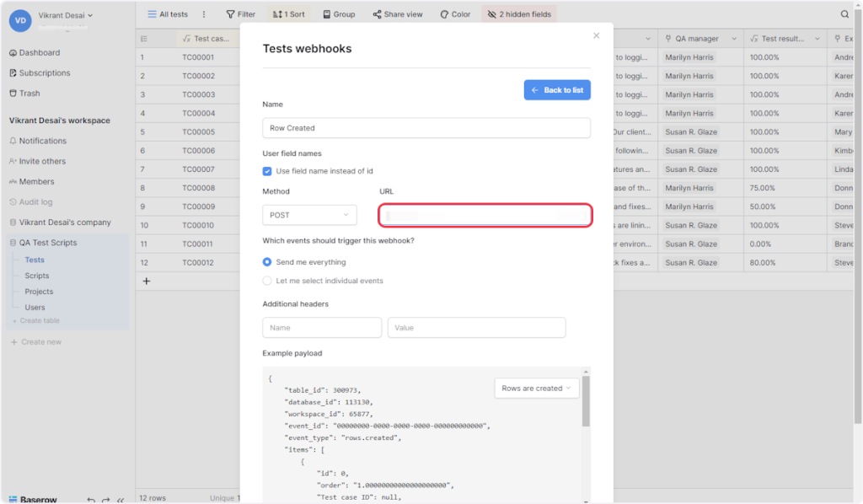This screenshot has width=863, height=504.
Task: Open the POST method dropdown
Action: pos(308,215)
